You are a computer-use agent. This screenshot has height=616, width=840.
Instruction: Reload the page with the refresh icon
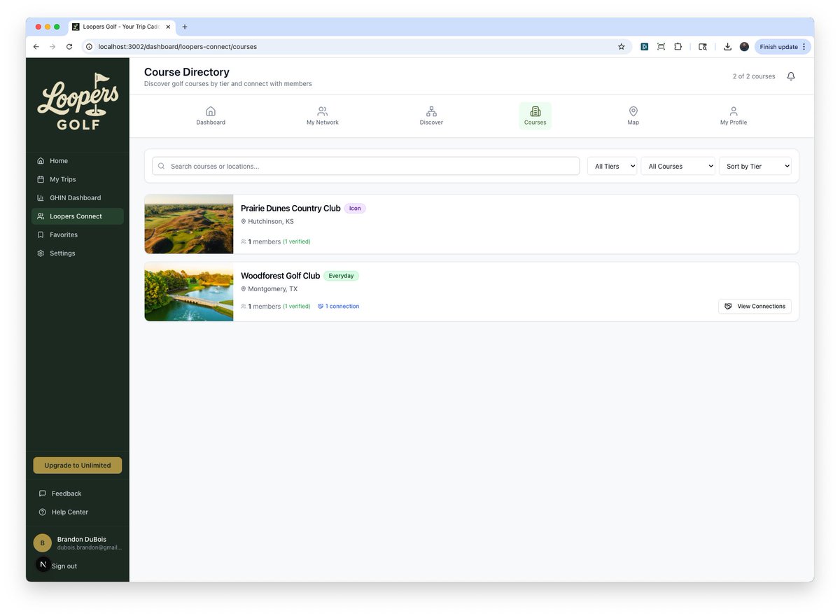(69, 47)
